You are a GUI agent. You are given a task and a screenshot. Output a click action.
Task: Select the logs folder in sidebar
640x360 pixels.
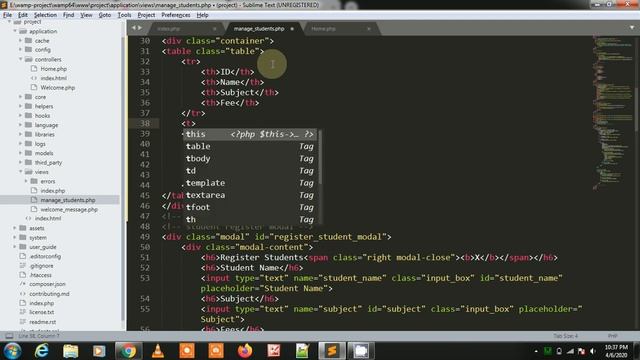click(40, 144)
